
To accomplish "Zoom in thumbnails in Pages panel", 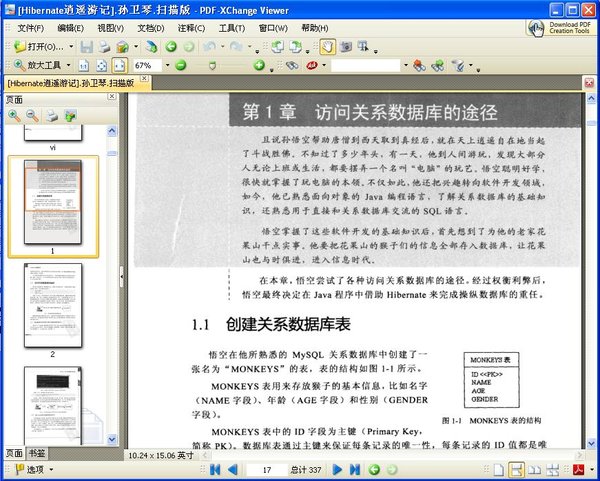I will 14,116.
